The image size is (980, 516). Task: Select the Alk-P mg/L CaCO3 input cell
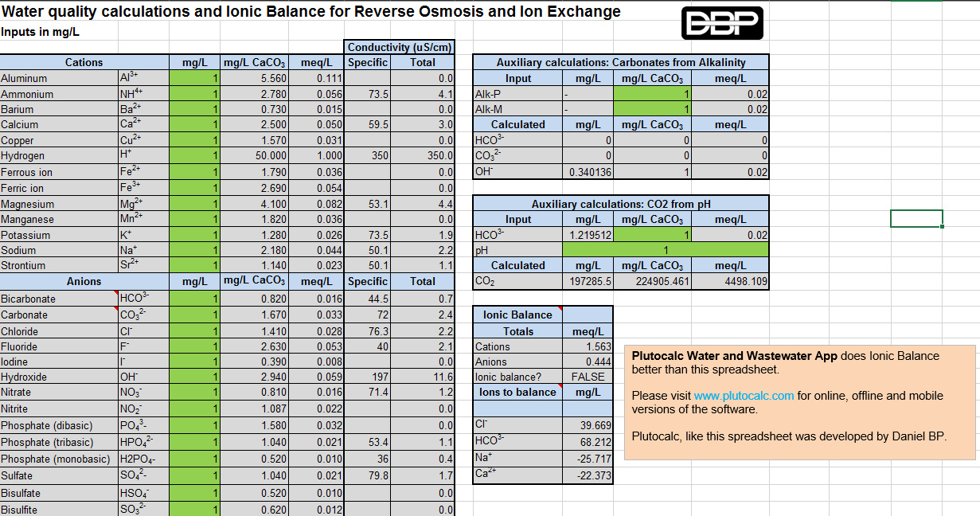[653, 94]
